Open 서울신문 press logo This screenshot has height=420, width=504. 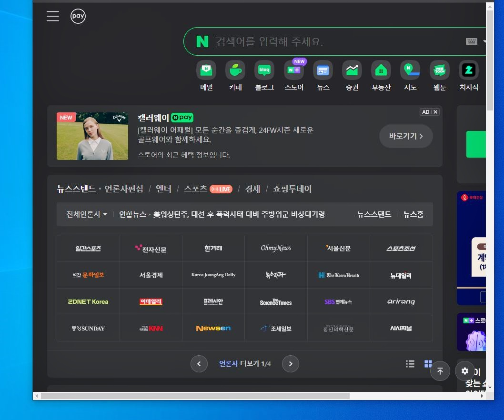click(339, 249)
